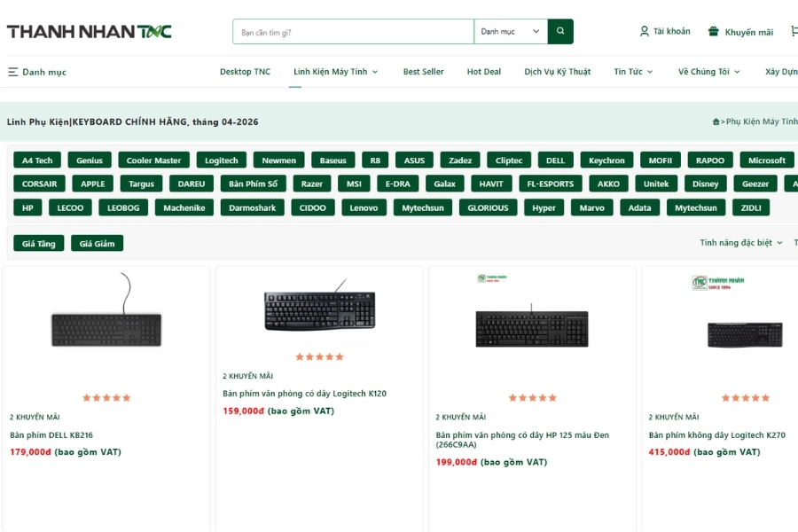Open the Danh mục search category selector
Screen dimensions: 798x532
point(511,30)
